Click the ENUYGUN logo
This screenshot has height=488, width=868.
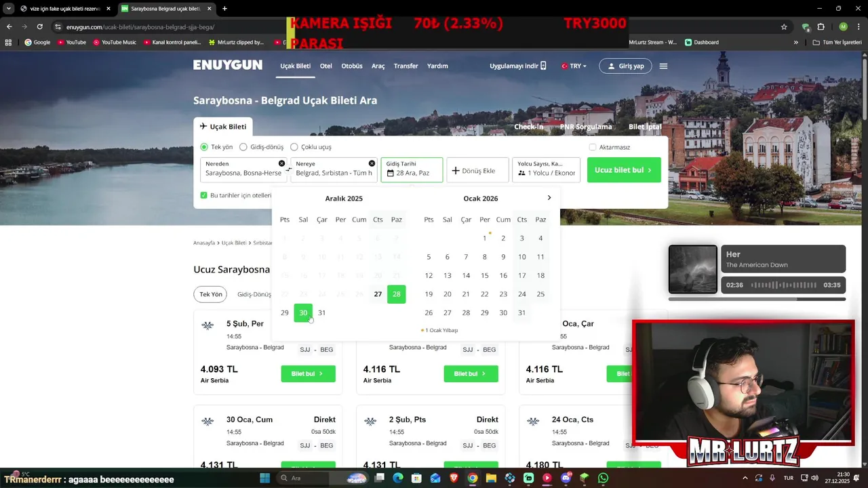227,65
